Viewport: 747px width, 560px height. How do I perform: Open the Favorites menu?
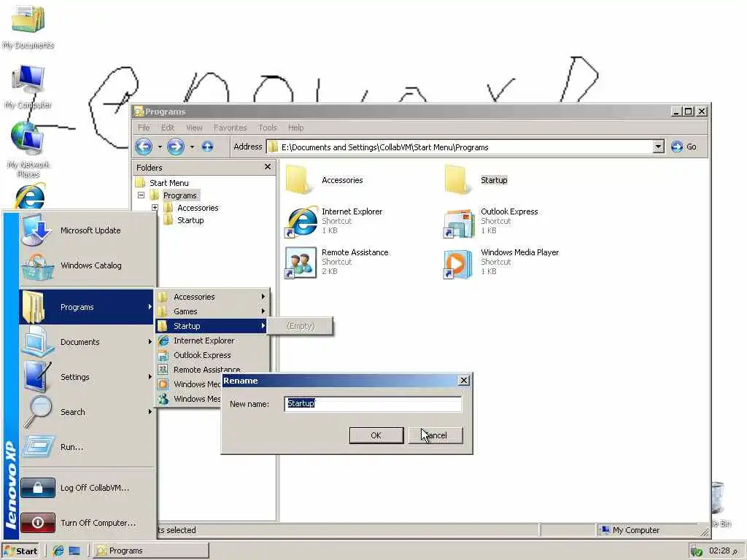[230, 128]
